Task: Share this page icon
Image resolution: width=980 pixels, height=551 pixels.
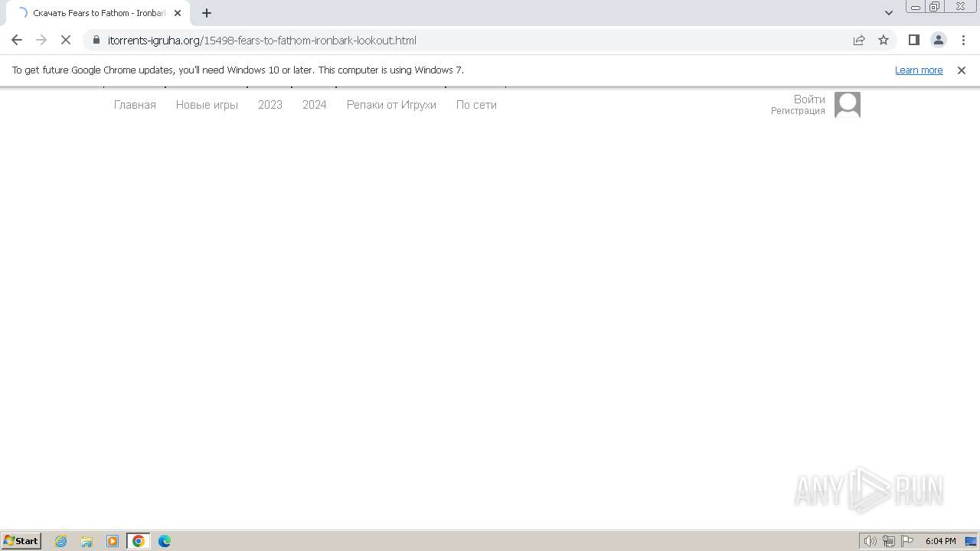Action: click(x=859, y=40)
